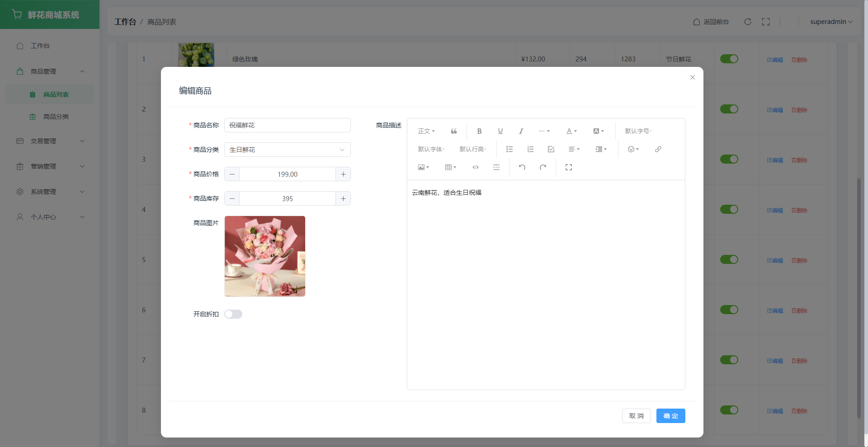Toggle the status switch for 绿色玫瑰

point(729,59)
